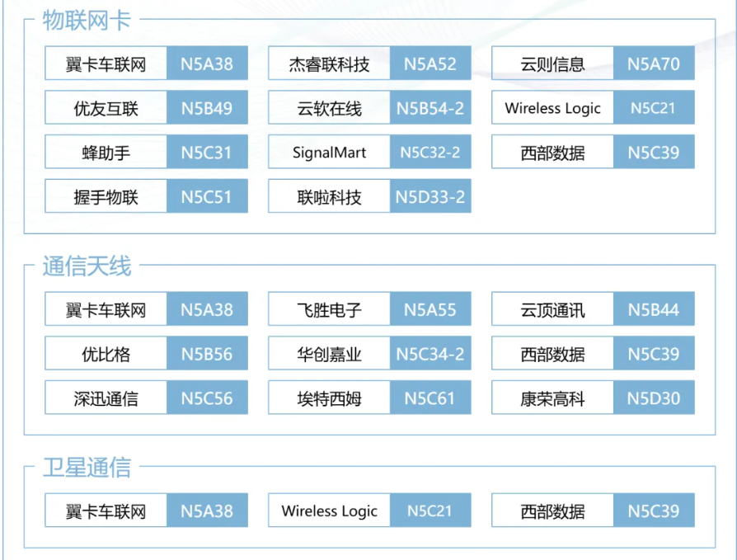The width and height of the screenshot is (737, 560).
Task: Select 翼卡车联网 under the 通信天线 section
Action: click(106, 309)
